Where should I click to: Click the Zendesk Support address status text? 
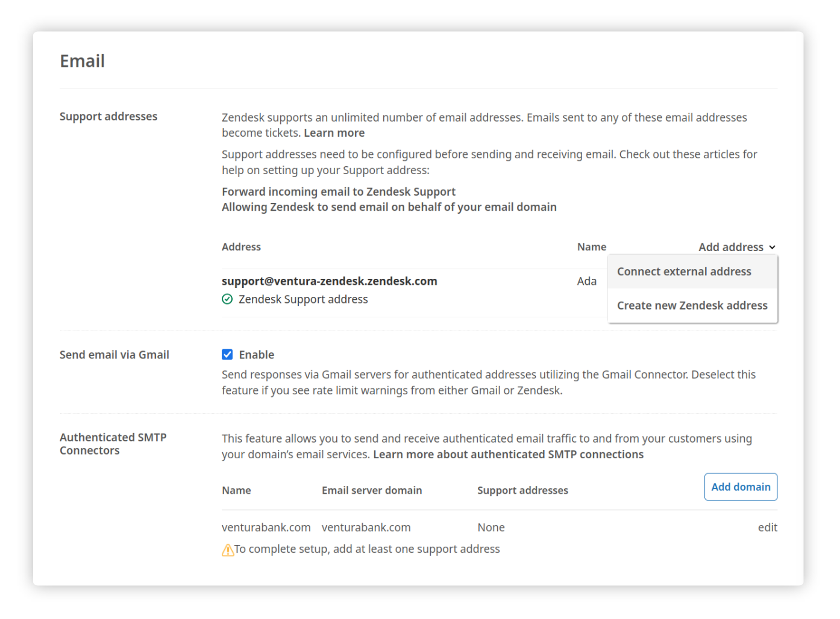303,299
